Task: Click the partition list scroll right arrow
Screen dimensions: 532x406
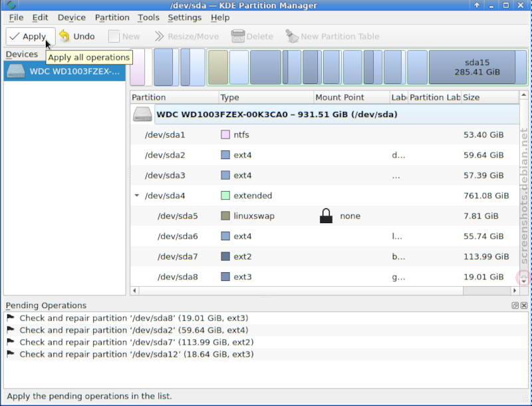Action: coord(515,291)
